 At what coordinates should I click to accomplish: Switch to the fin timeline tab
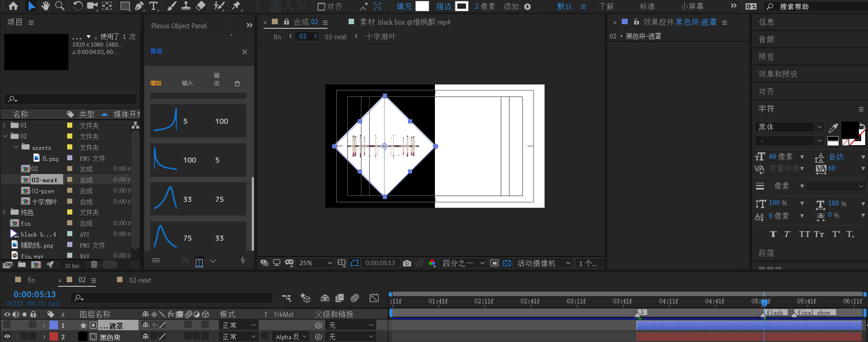point(32,280)
